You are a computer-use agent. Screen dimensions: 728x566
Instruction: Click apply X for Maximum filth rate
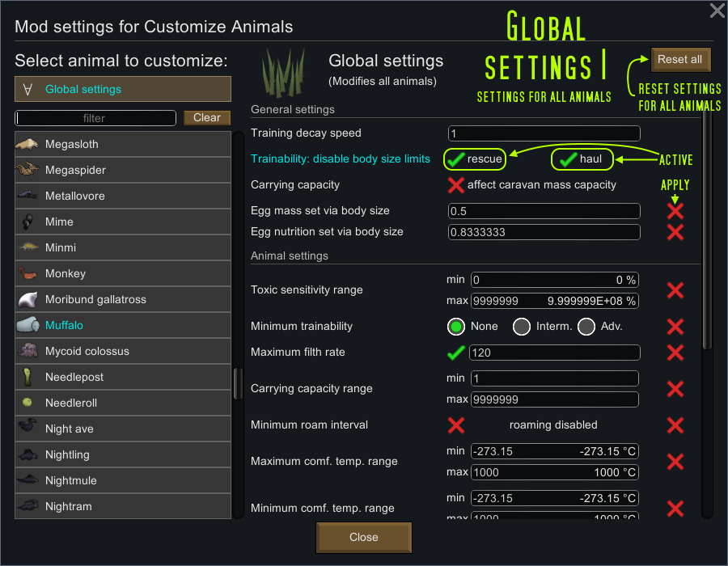pos(675,353)
